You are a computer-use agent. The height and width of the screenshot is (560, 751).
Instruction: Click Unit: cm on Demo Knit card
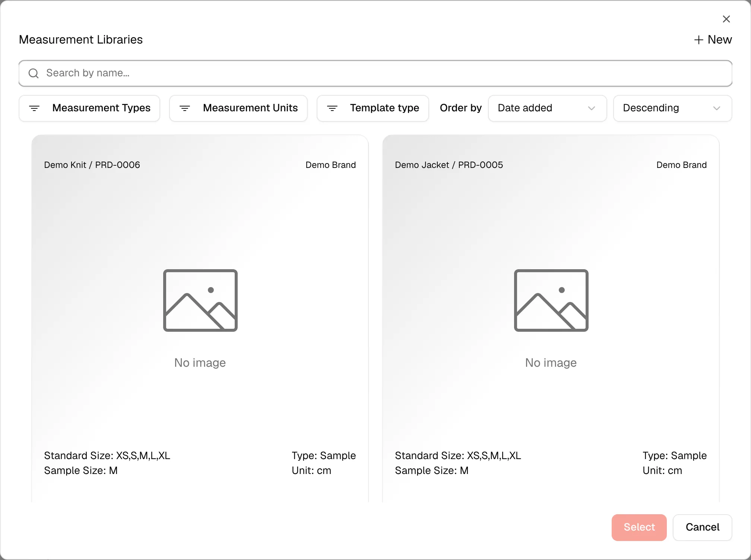point(311,471)
